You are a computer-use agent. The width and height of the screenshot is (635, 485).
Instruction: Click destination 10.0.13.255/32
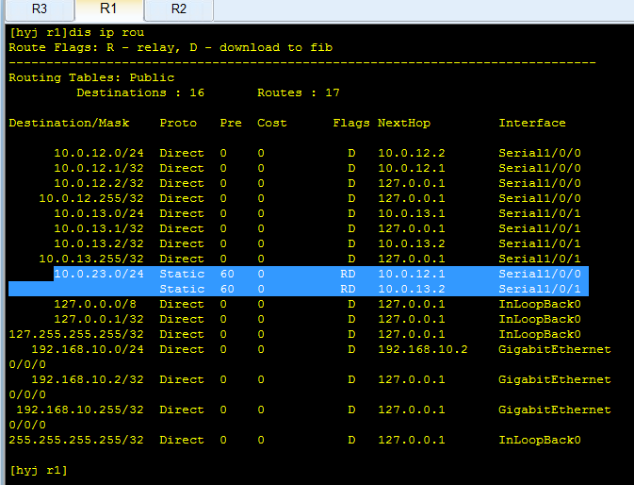click(91, 259)
